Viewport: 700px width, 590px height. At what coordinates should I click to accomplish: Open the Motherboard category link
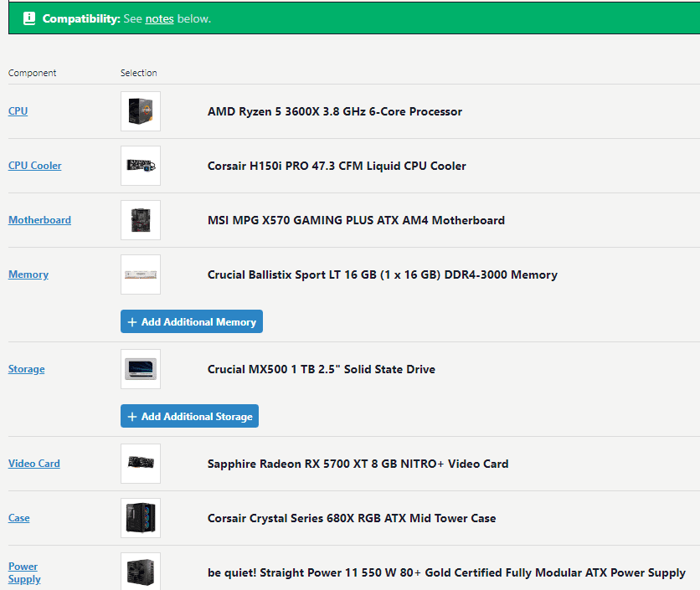pyautogui.click(x=39, y=220)
